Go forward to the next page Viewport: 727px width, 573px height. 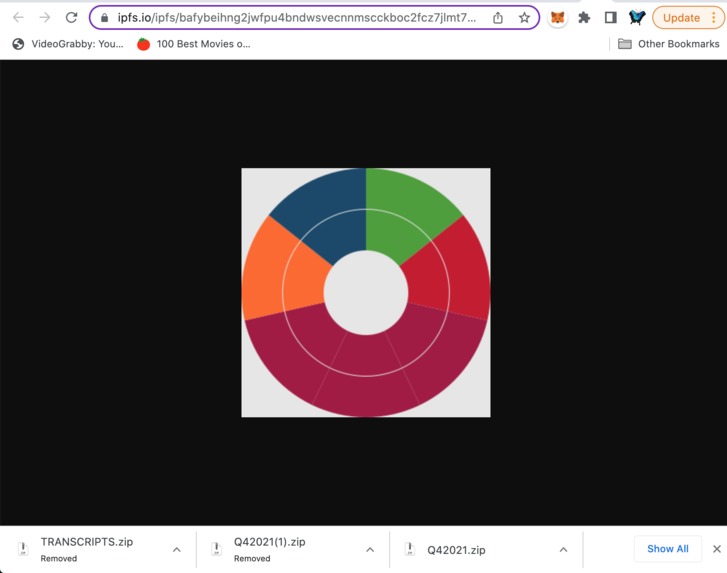(45, 18)
